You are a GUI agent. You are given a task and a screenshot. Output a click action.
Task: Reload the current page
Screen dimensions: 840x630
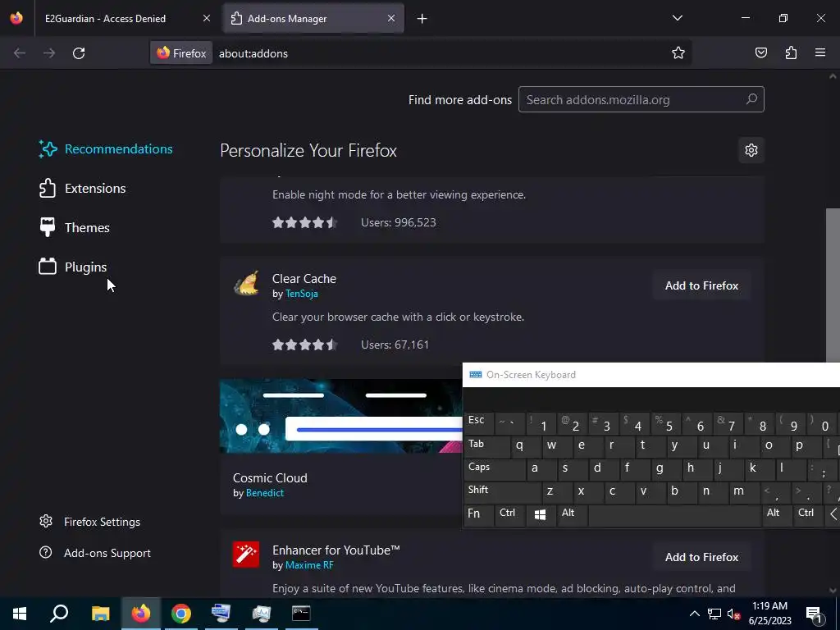pyautogui.click(x=79, y=53)
